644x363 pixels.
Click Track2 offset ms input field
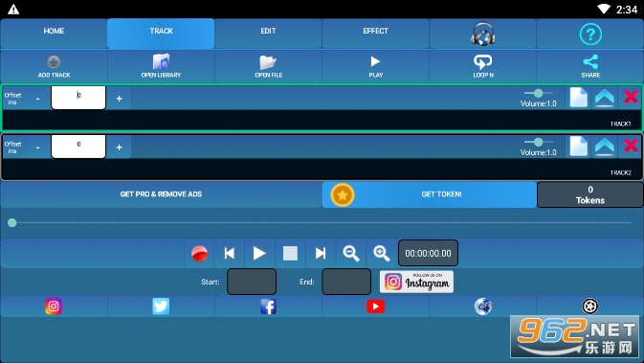(x=78, y=147)
